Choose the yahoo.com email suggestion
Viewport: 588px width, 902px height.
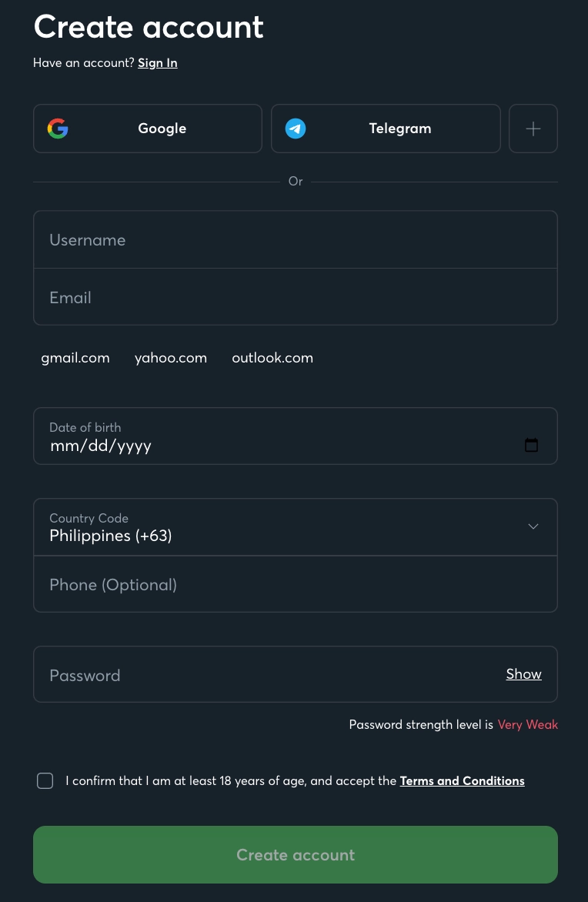[x=171, y=358]
